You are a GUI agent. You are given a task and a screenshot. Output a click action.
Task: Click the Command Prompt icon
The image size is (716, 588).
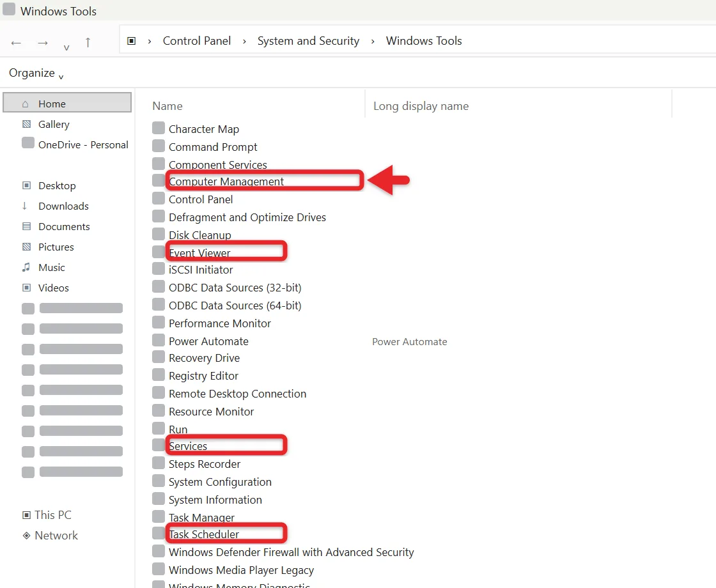point(159,146)
